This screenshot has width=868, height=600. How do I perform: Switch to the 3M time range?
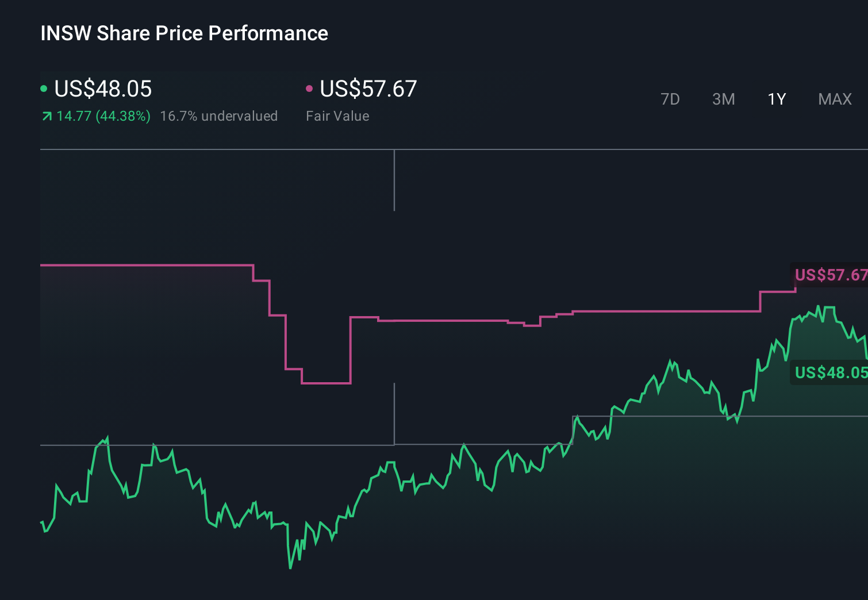[723, 99]
